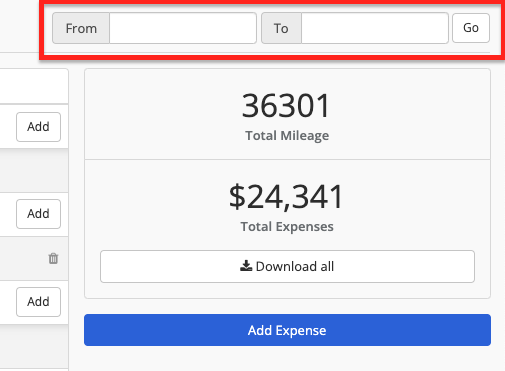Click the Add button below the trash icon

[38, 302]
